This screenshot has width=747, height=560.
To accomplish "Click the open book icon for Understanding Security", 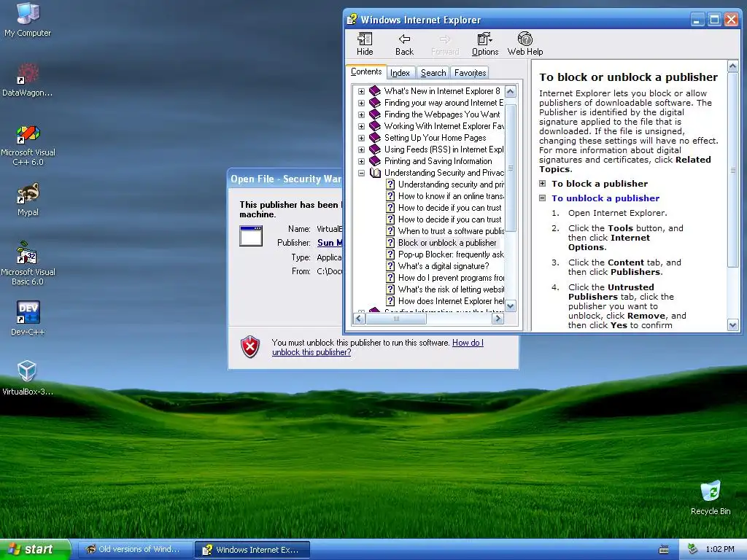I will pos(375,173).
